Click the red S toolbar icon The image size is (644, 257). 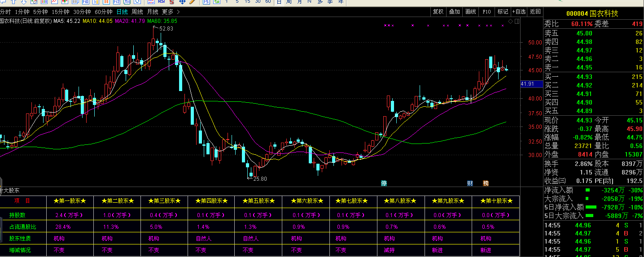(172, 2)
